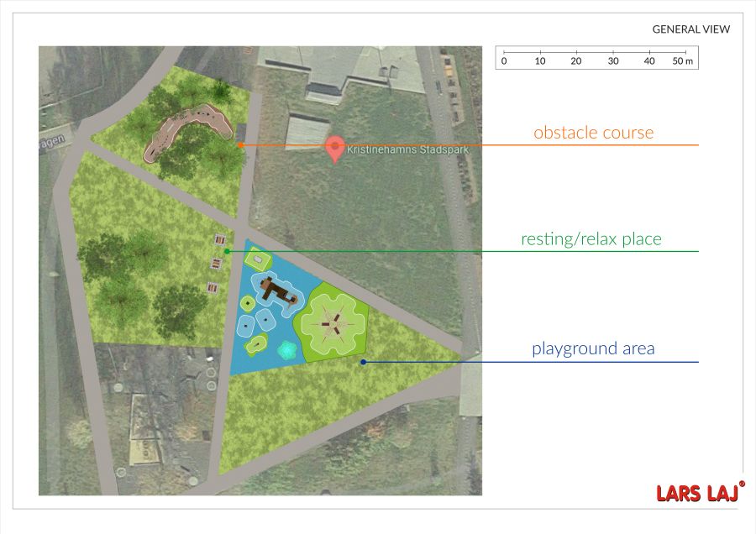Click the 50 m mark on scale bar
Screen dimensions: 756x534
coord(682,62)
